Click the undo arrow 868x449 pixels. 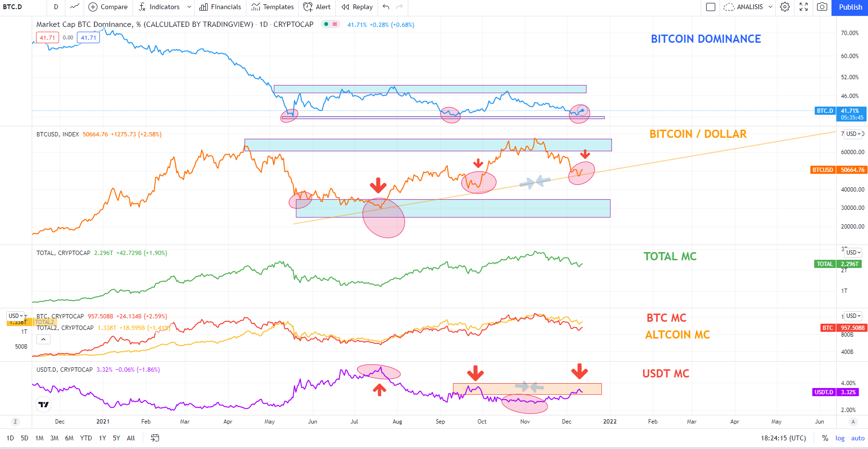click(386, 7)
